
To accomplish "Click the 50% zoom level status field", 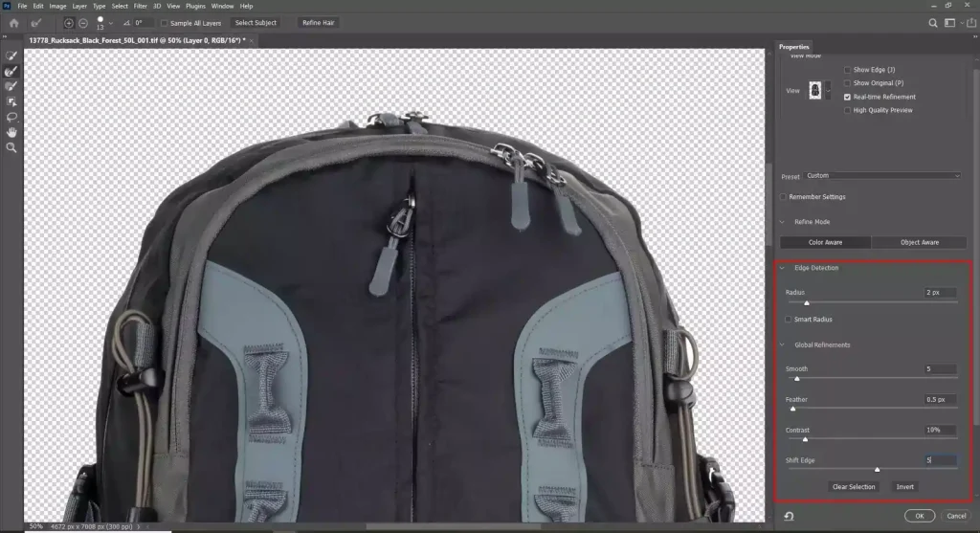I will [35, 526].
